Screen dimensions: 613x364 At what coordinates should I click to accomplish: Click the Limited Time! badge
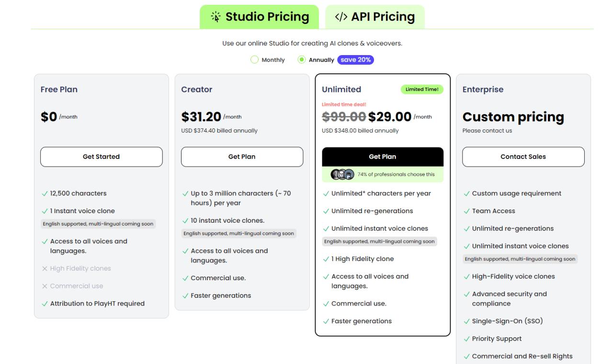(x=422, y=90)
